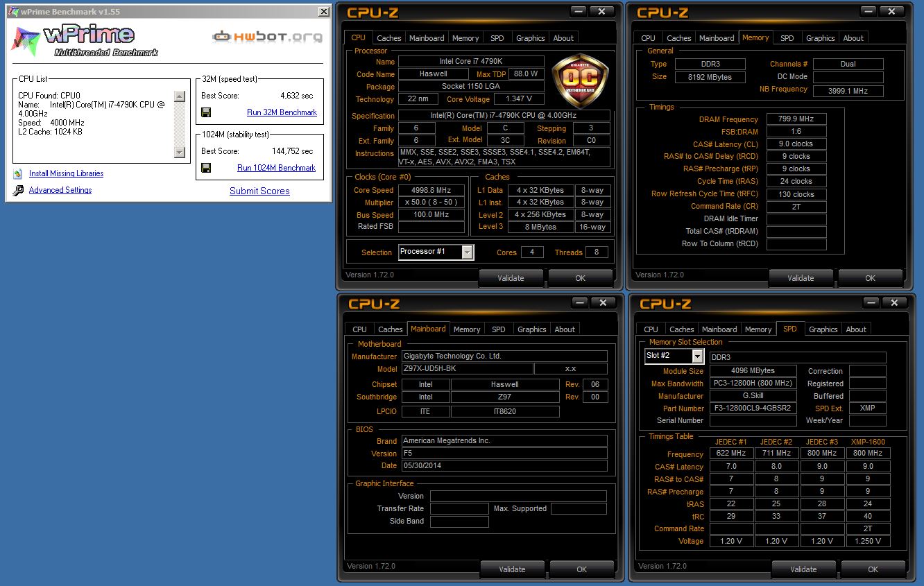Expand the Slot #2 memory slot dropdown
This screenshot has width=924, height=586.
click(697, 356)
